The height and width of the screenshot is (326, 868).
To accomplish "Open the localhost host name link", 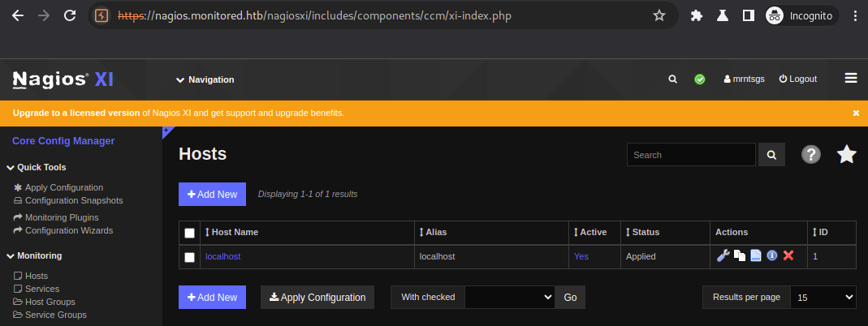I will pos(223,256).
